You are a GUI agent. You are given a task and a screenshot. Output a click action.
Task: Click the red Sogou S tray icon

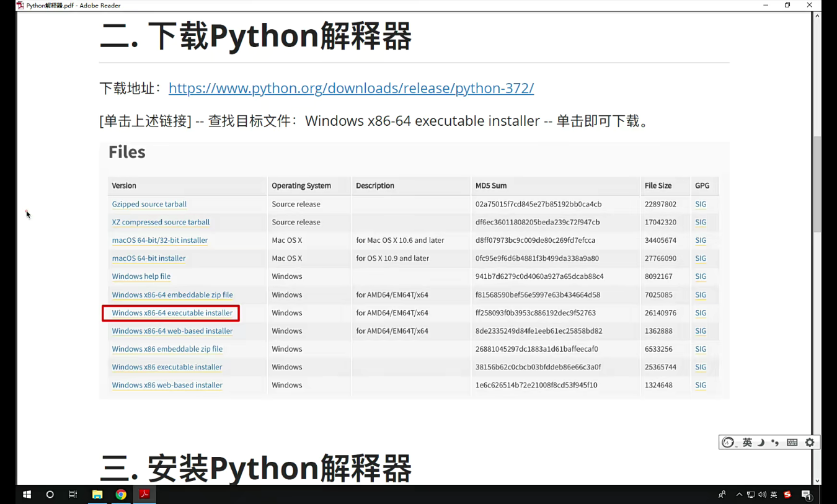coord(787,495)
